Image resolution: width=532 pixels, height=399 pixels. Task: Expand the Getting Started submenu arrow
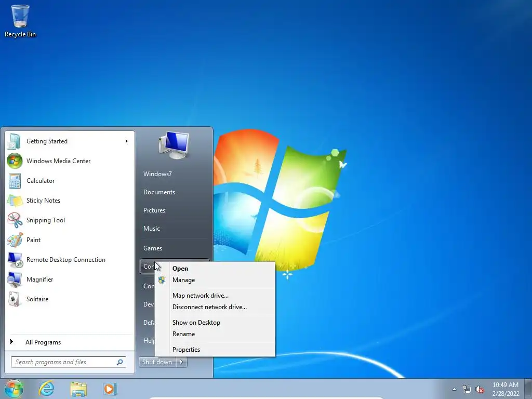(x=127, y=141)
